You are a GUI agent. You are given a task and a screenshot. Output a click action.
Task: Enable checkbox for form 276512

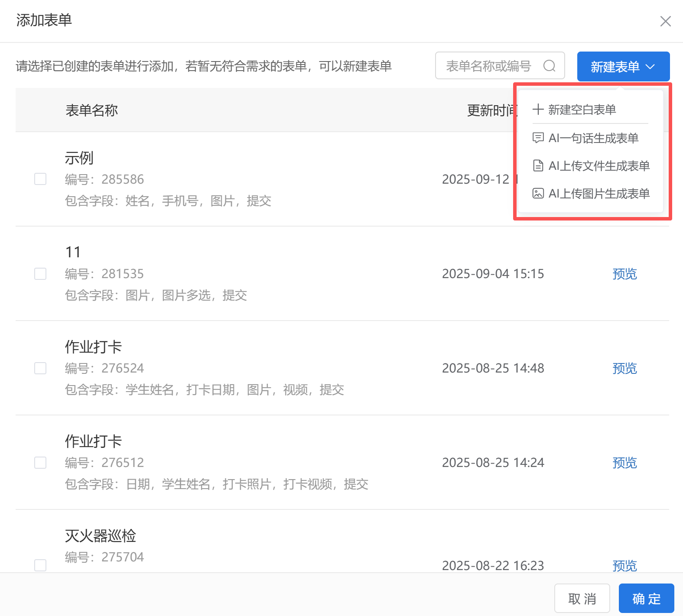click(x=40, y=463)
